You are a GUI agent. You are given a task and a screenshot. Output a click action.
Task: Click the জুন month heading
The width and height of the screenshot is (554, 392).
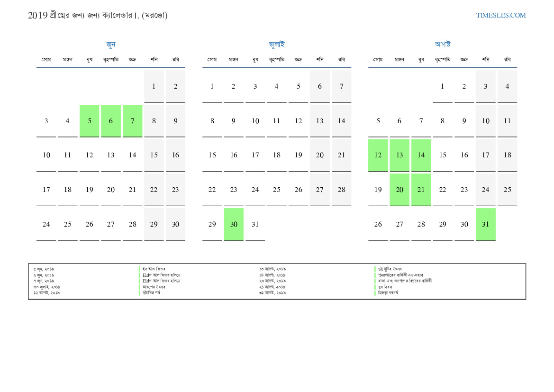110,45
